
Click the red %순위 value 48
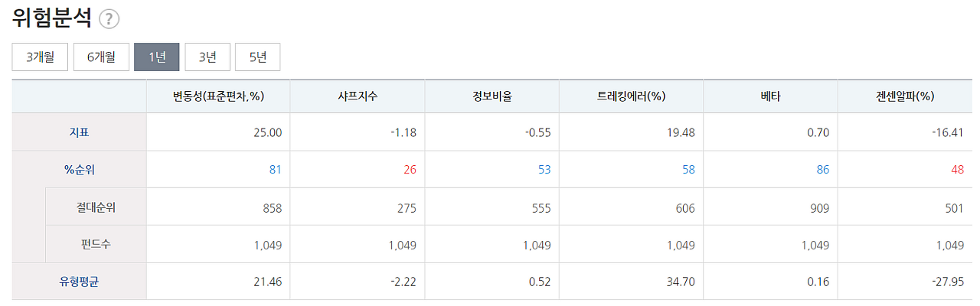(958, 170)
